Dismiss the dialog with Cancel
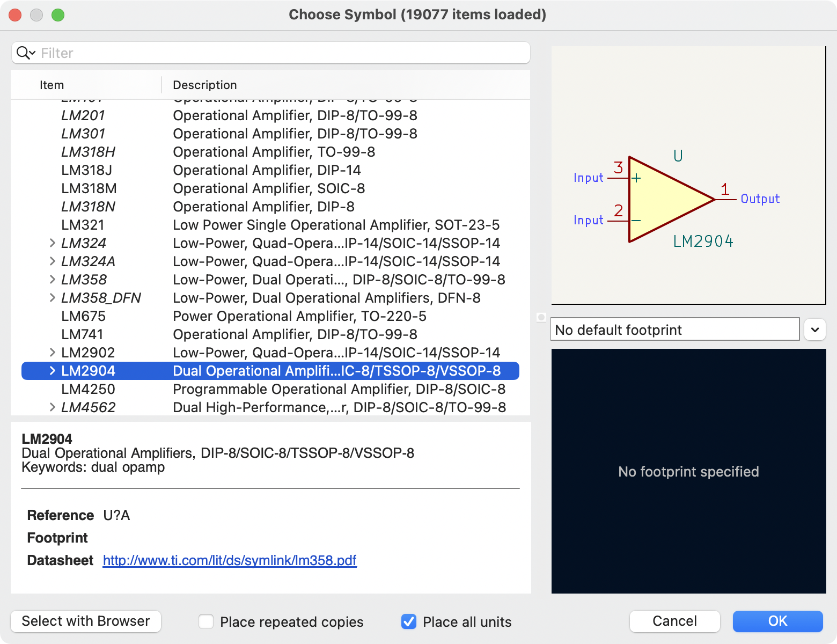Image resolution: width=837 pixels, height=644 pixels. tap(674, 621)
